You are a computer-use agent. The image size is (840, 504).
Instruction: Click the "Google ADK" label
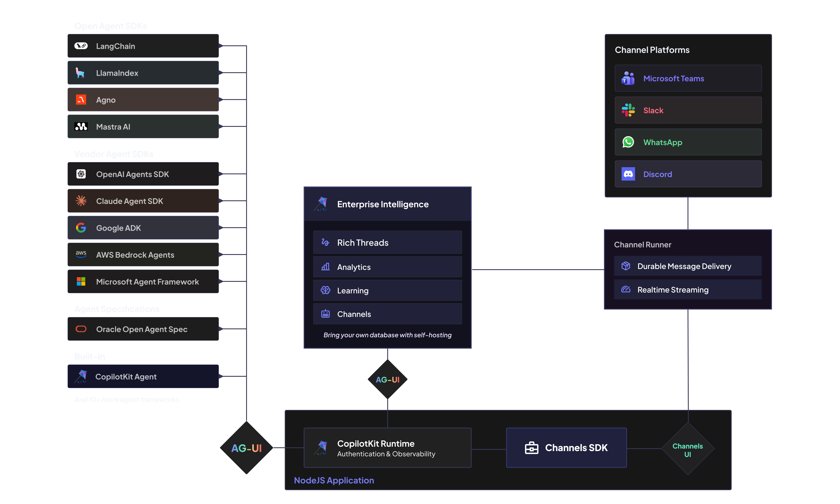click(118, 228)
